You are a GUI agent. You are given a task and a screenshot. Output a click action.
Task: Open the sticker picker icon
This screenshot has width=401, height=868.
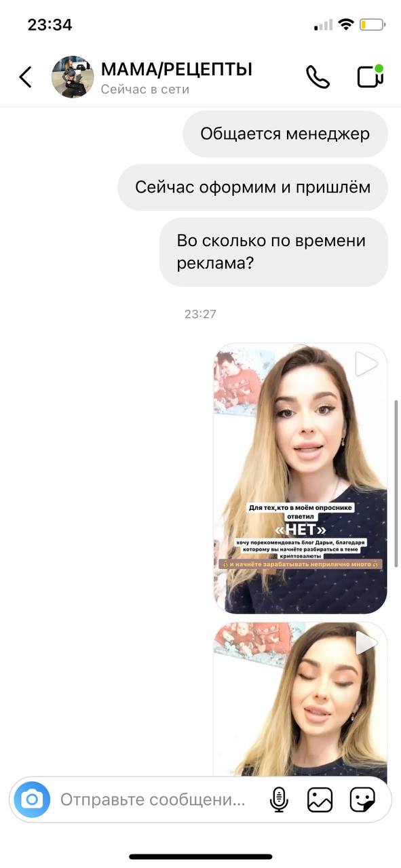pyautogui.click(x=362, y=800)
